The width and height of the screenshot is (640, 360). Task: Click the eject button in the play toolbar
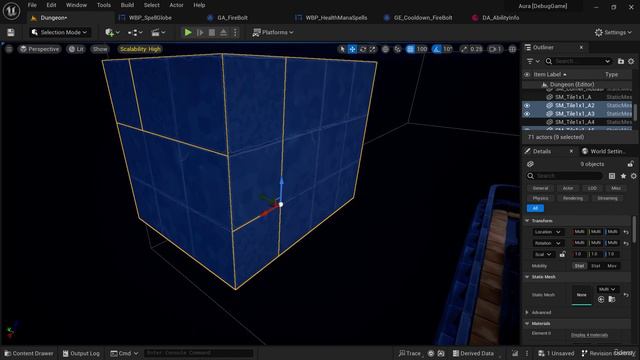click(224, 32)
